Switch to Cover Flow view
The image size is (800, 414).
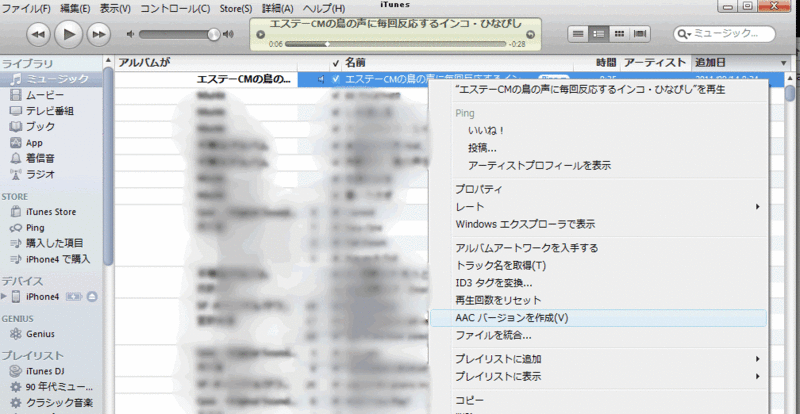[x=639, y=34]
